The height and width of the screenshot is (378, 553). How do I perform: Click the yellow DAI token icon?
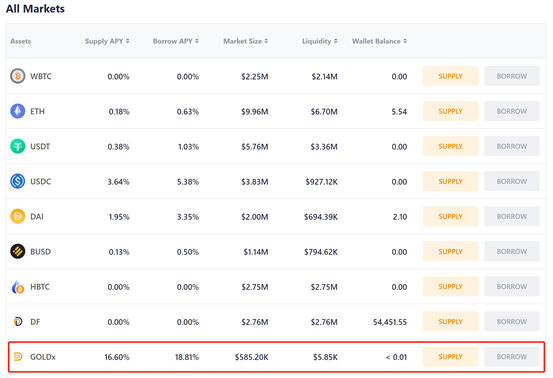pos(18,217)
